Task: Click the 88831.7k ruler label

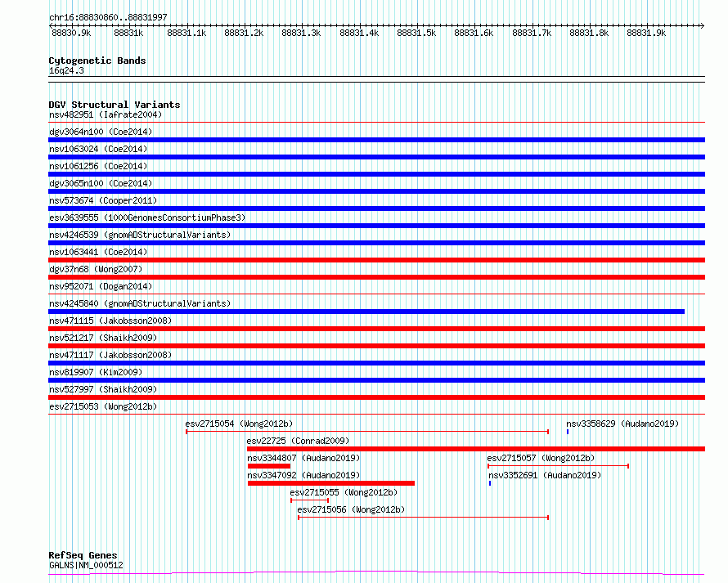Action: [x=532, y=33]
